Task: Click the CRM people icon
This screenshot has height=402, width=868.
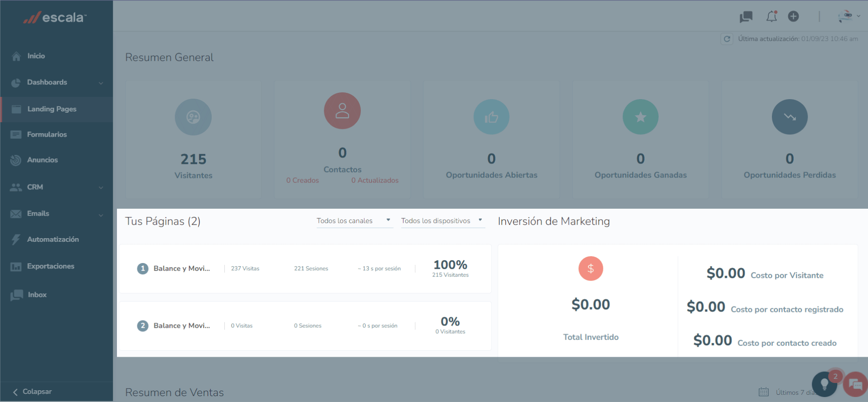Action: 16,187
